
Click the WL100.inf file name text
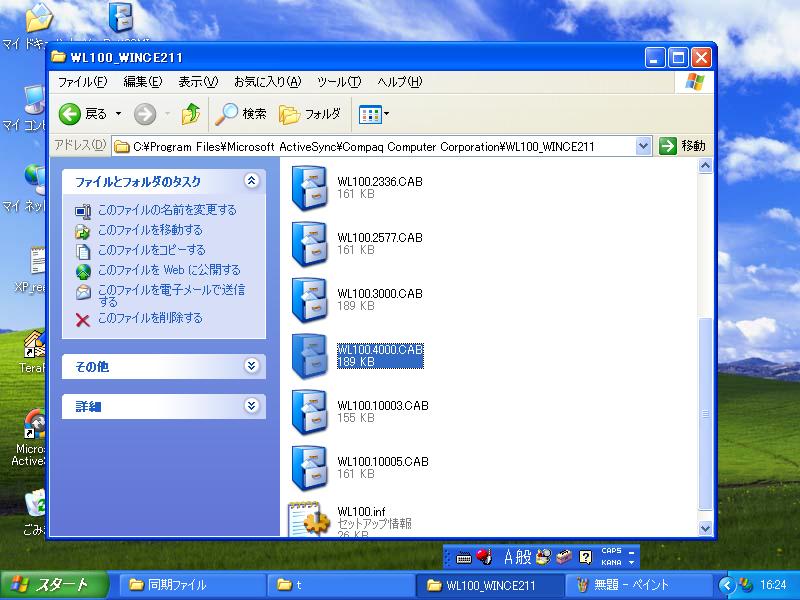pyautogui.click(x=361, y=511)
